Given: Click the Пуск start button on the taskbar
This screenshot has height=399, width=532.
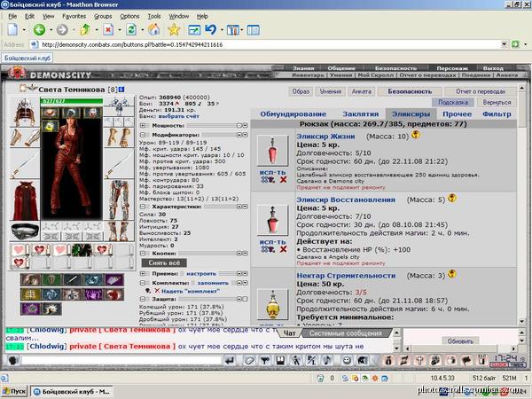Looking at the screenshot, I should coord(14,391).
